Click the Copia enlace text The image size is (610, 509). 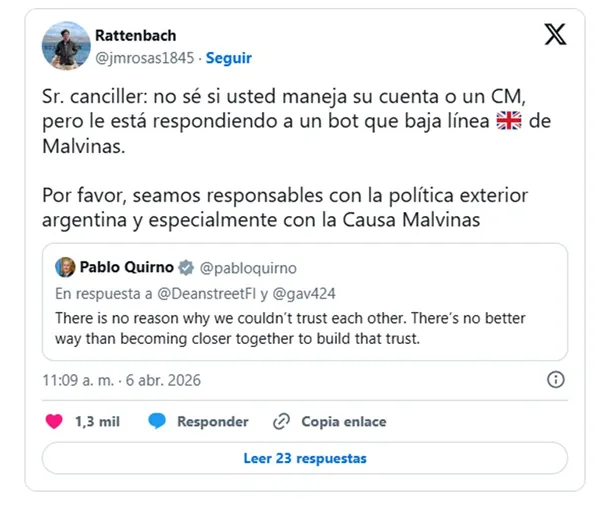coord(343,421)
